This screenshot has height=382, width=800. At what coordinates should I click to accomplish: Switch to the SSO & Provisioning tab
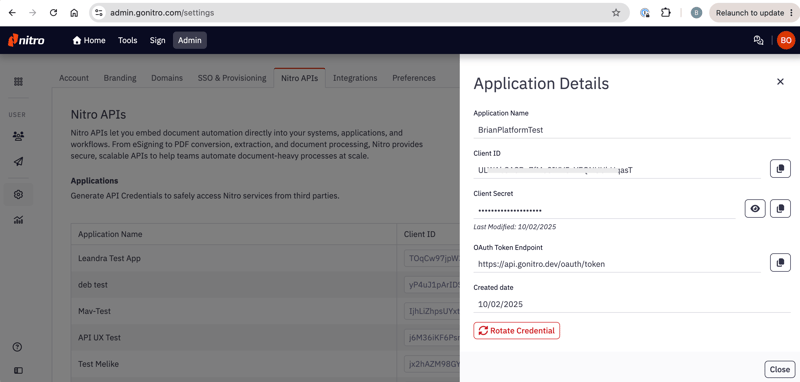[232, 78]
